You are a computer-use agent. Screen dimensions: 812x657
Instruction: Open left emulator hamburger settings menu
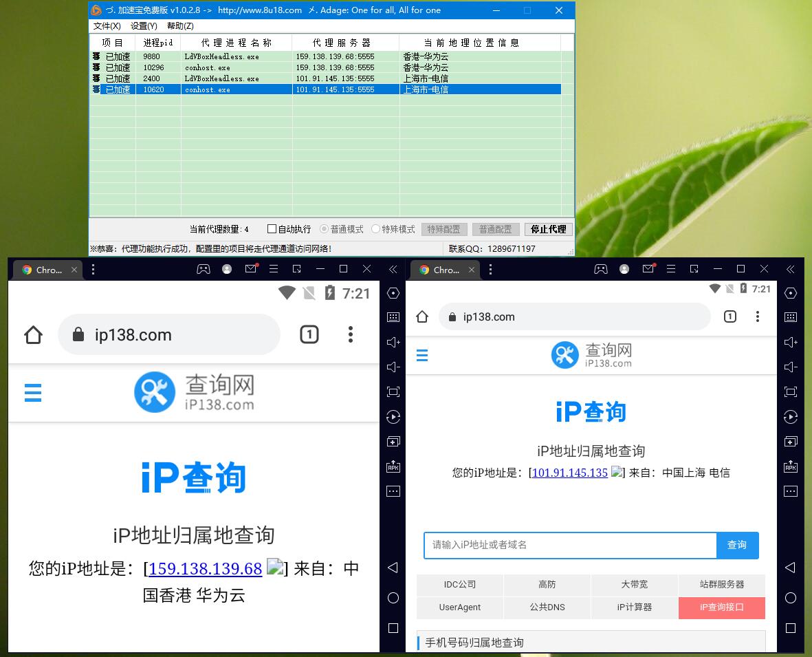click(x=274, y=269)
